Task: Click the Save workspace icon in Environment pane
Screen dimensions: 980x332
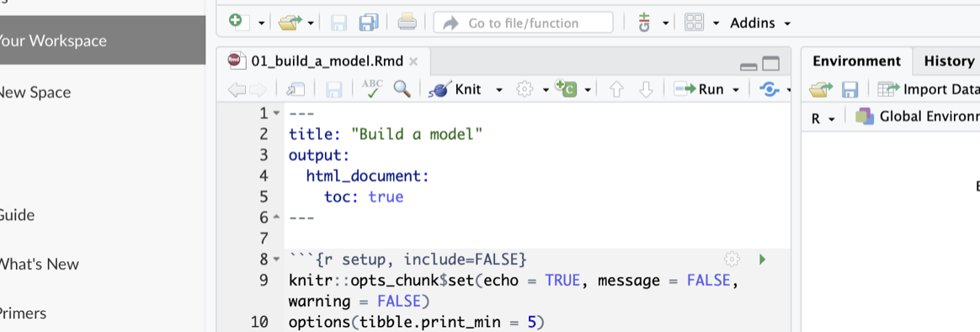Action: tap(850, 90)
